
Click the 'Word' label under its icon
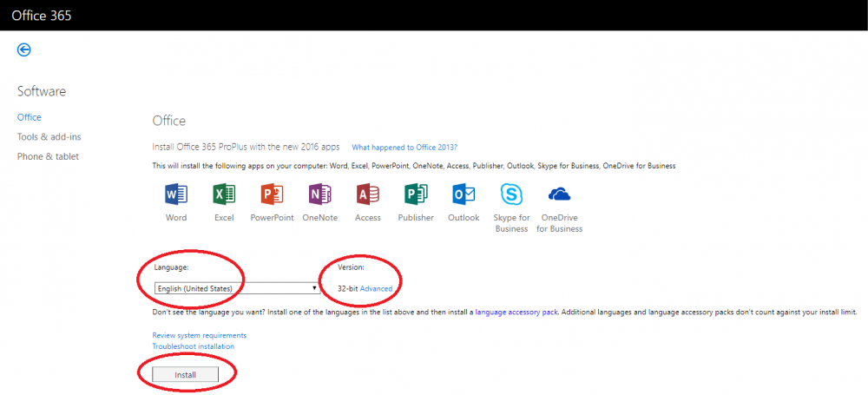(x=176, y=218)
